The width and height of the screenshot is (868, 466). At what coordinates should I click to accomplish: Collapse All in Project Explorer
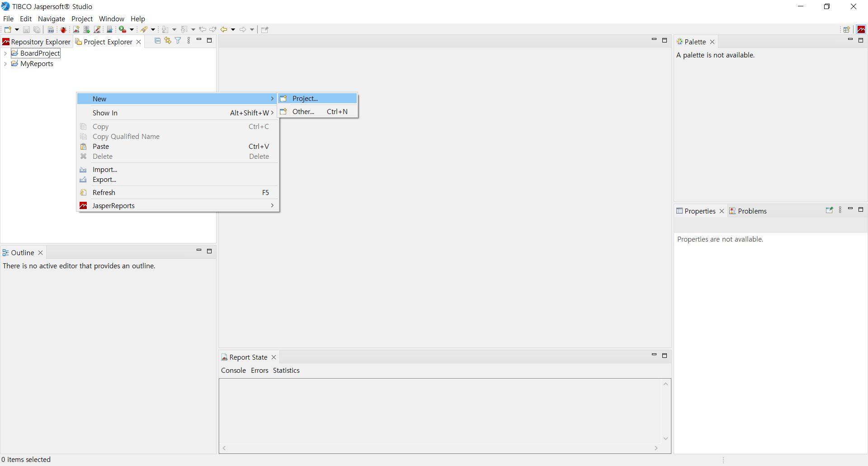[157, 41]
